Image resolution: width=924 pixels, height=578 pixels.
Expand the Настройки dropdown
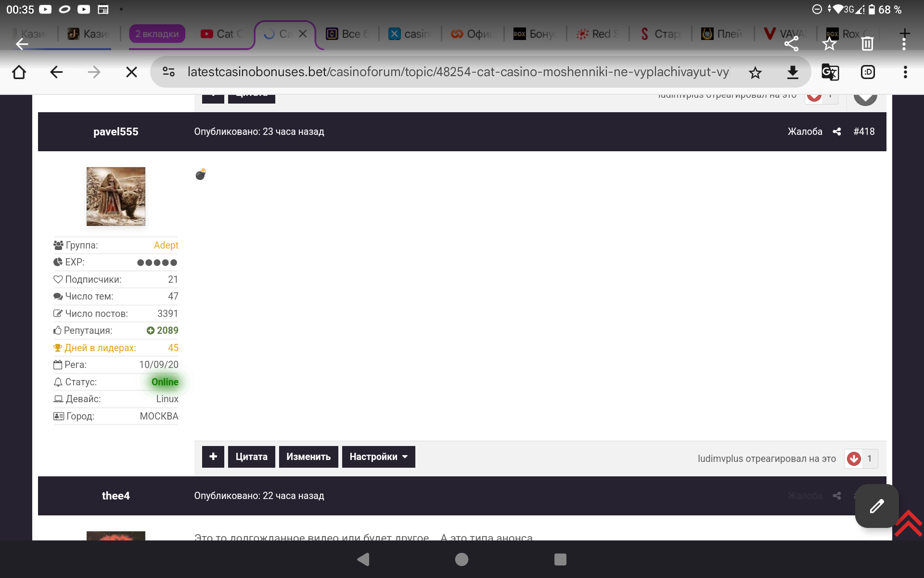click(x=378, y=457)
